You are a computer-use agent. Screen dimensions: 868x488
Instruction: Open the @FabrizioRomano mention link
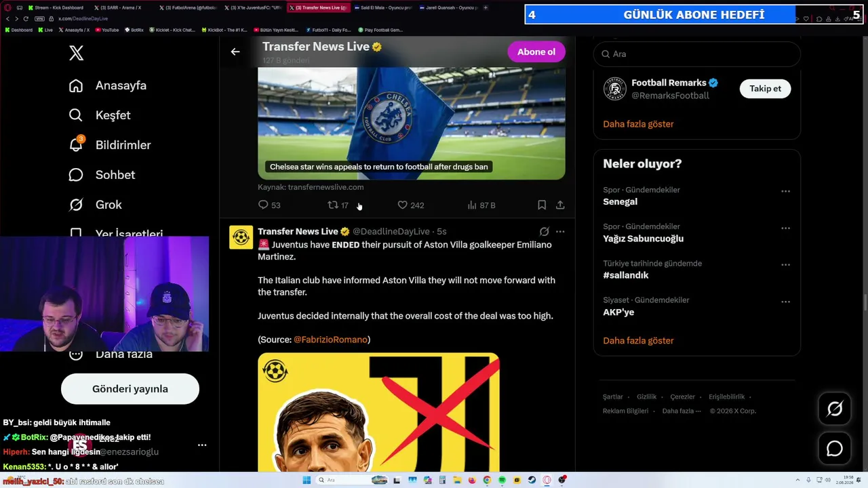[x=330, y=339]
